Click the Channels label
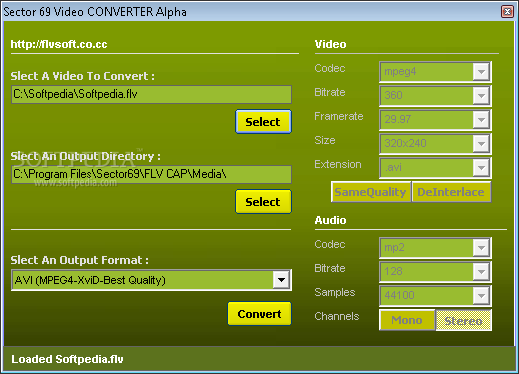This screenshot has height=374, width=519. click(x=337, y=316)
